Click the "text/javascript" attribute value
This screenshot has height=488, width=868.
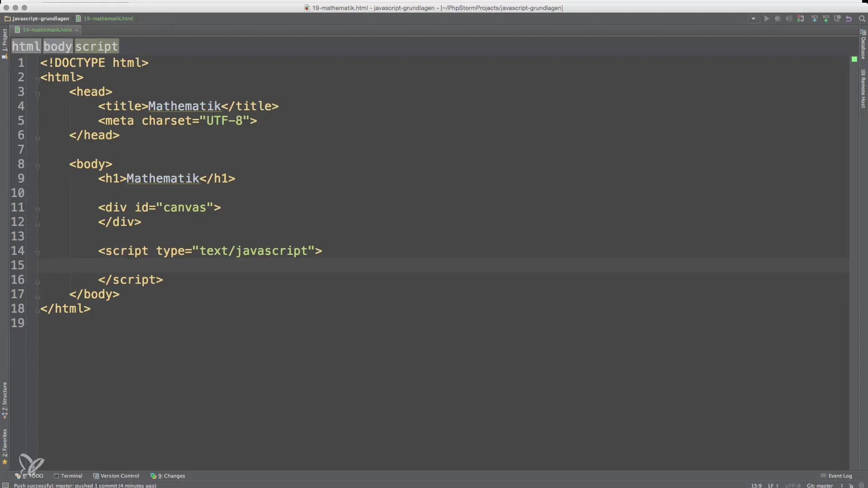click(253, 251)
